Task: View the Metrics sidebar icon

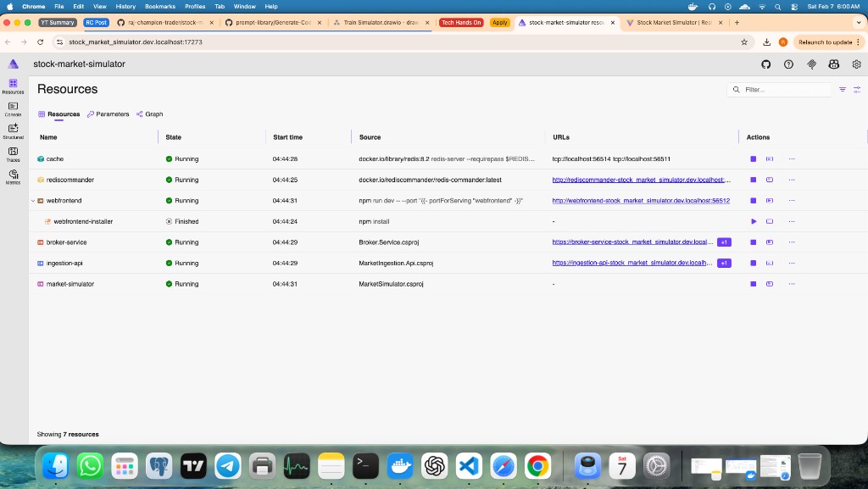Action: [x=13, y=175]
